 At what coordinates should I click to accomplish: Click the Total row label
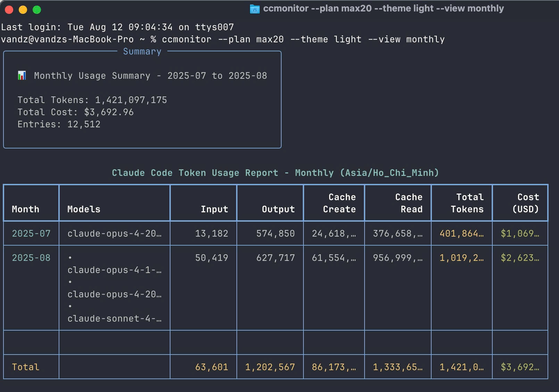click(x=25, y=367)
